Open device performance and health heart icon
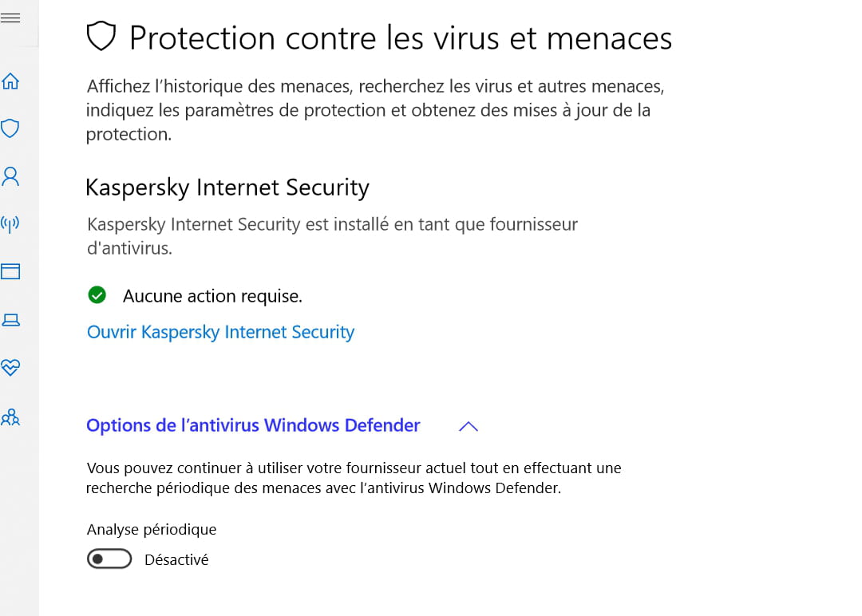 [10, 368]
